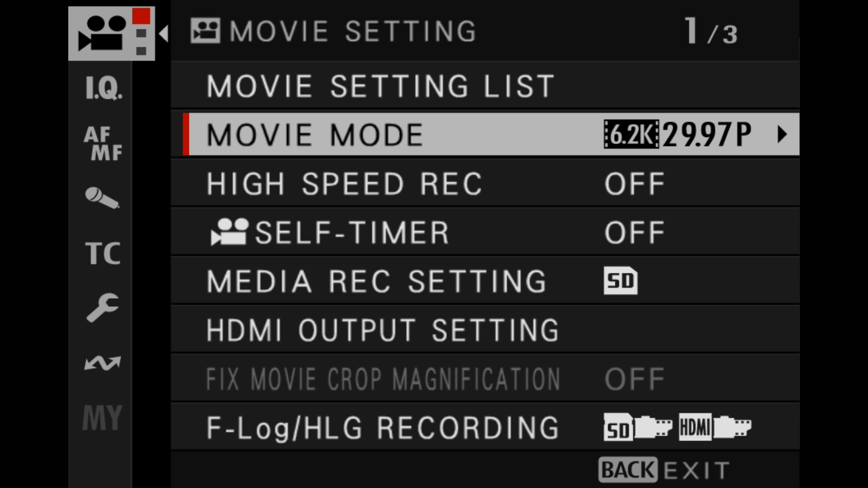Open the network connection settings tab
The width and height of the screenshot is (868, 488).
click(x=102, y=363)
